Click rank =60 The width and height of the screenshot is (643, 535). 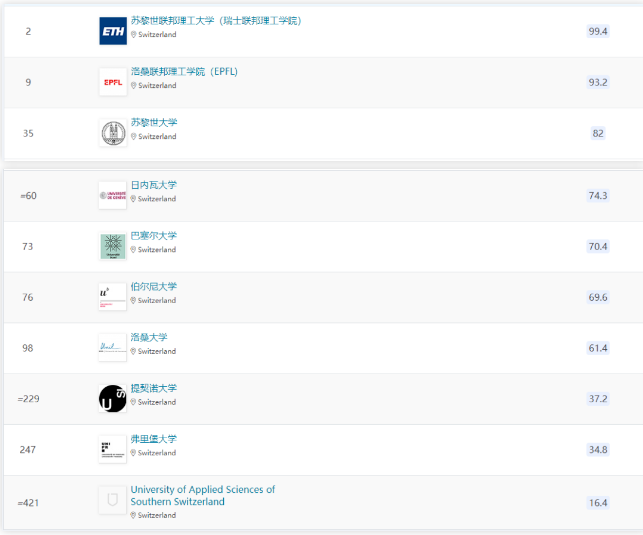click(28, 196)
